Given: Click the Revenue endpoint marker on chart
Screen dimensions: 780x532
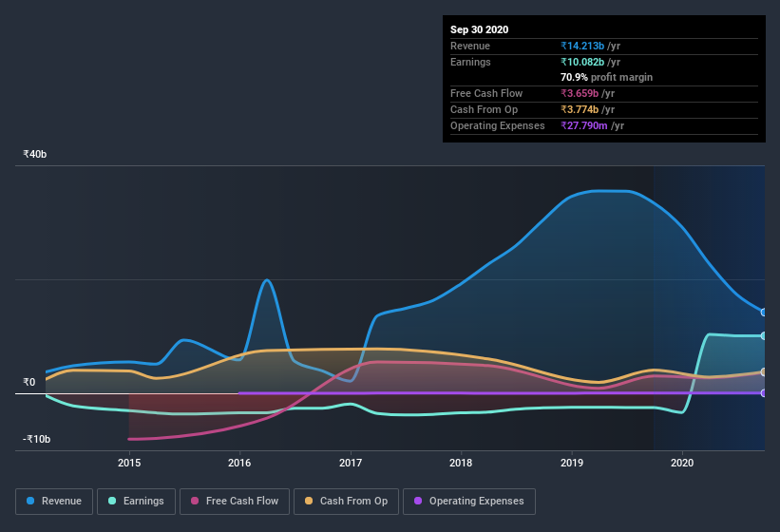Looking at the screenshot, I should coord(764,313).
